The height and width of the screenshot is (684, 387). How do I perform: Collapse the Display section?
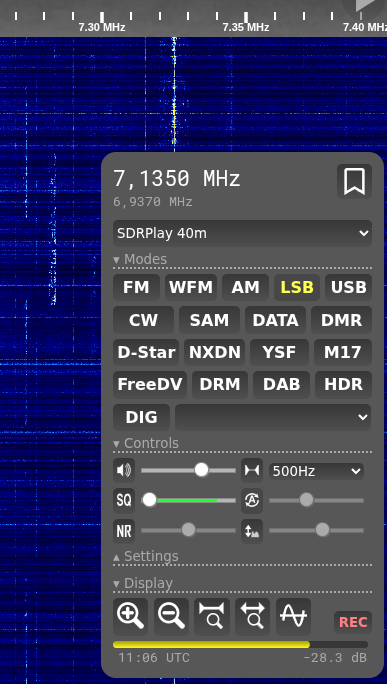click(143, 584)
